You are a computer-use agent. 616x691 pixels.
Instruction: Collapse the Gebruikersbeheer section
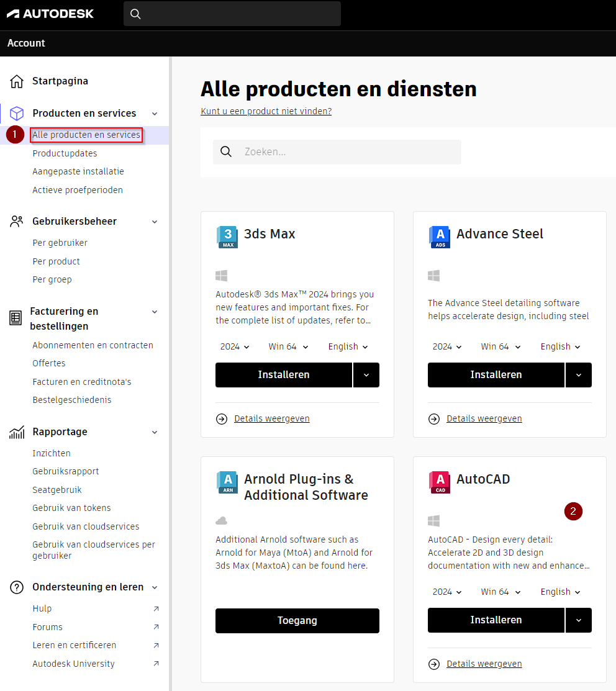point(155,222)
